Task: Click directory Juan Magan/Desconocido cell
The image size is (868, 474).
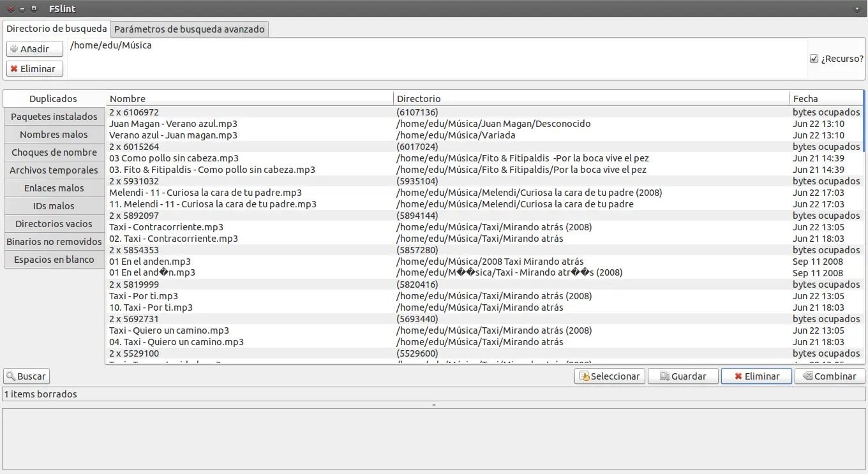Action: [493, 124]
